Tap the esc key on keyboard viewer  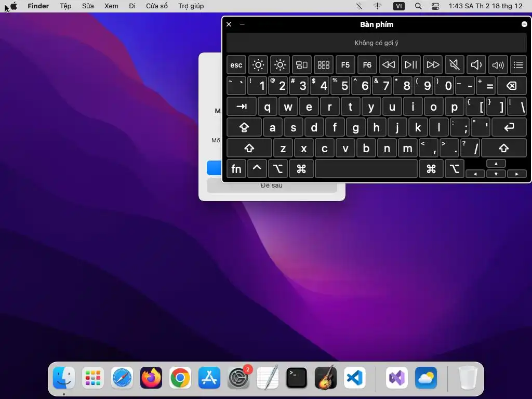point(236,65)
